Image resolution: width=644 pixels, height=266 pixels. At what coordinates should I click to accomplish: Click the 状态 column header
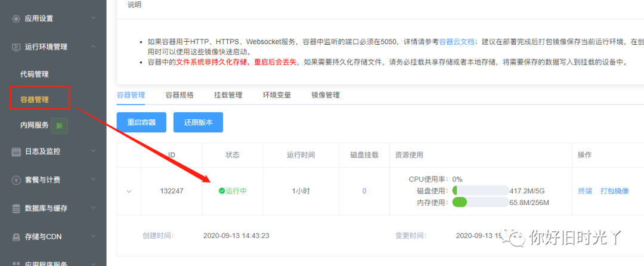(x=233, y=155)
